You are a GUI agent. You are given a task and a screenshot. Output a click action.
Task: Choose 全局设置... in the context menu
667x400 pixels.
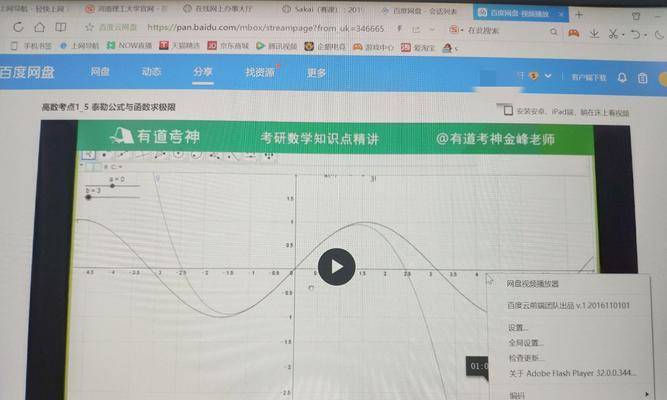coord(526,343)
